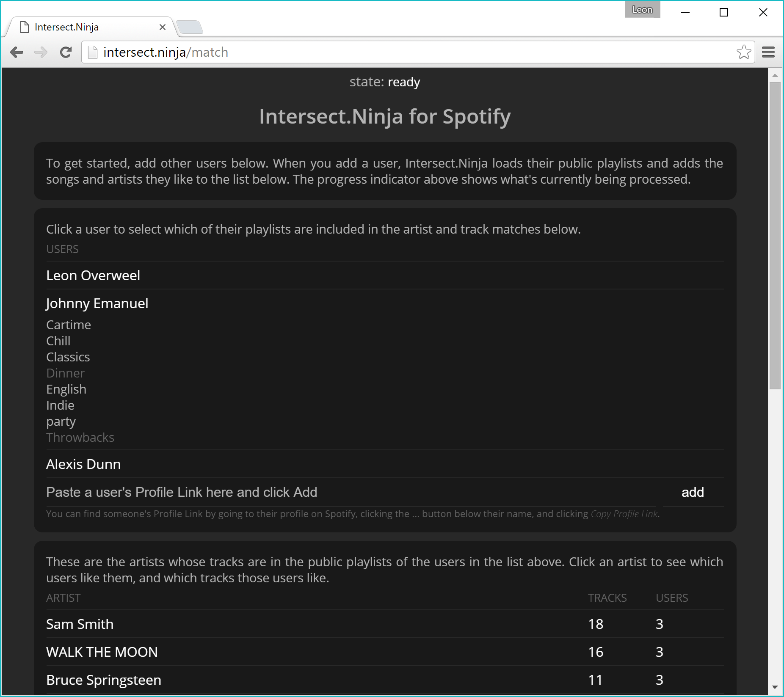
Task: Click the Leon profile button
Action: pyautogui.click(x=642, y=9)
